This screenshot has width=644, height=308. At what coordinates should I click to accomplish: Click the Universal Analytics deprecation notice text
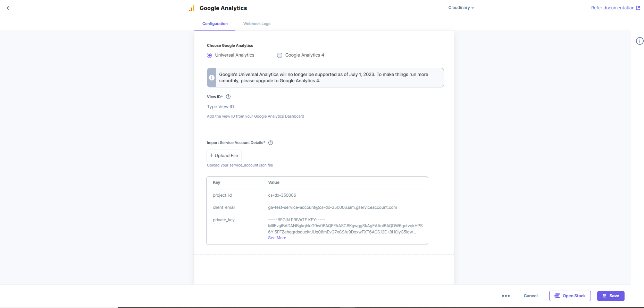324,78
